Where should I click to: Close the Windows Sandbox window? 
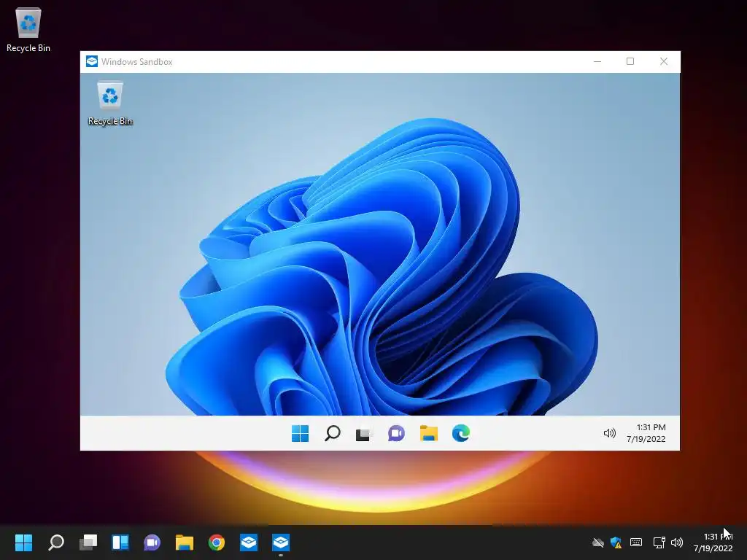(x=664, y=61)
